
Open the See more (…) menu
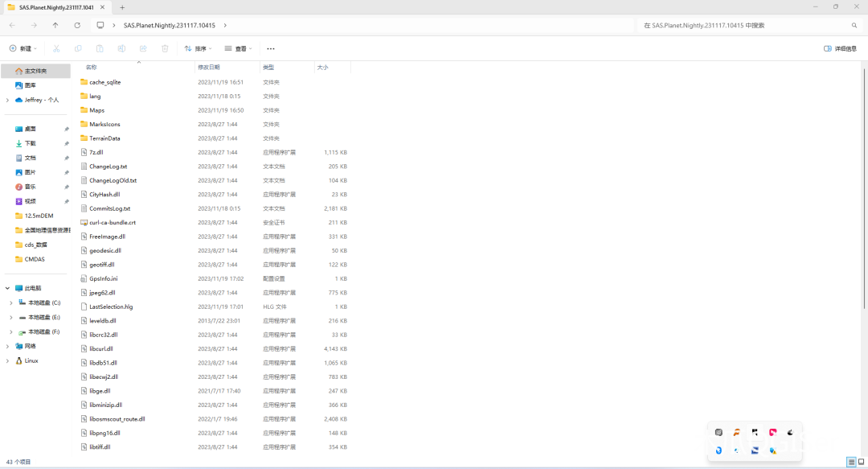pos(271,49)
